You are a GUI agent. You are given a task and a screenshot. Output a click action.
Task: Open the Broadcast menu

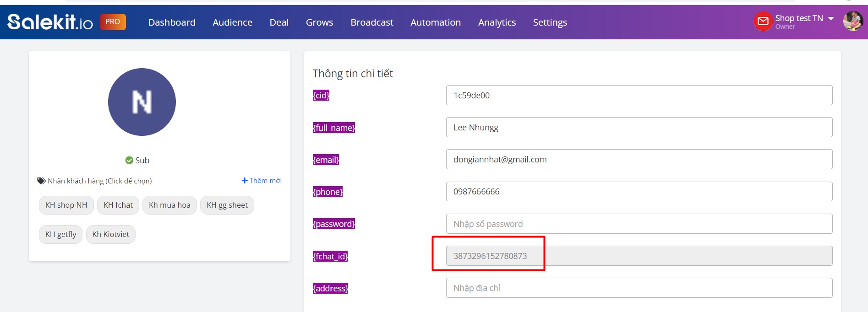[x=372, y=22]
